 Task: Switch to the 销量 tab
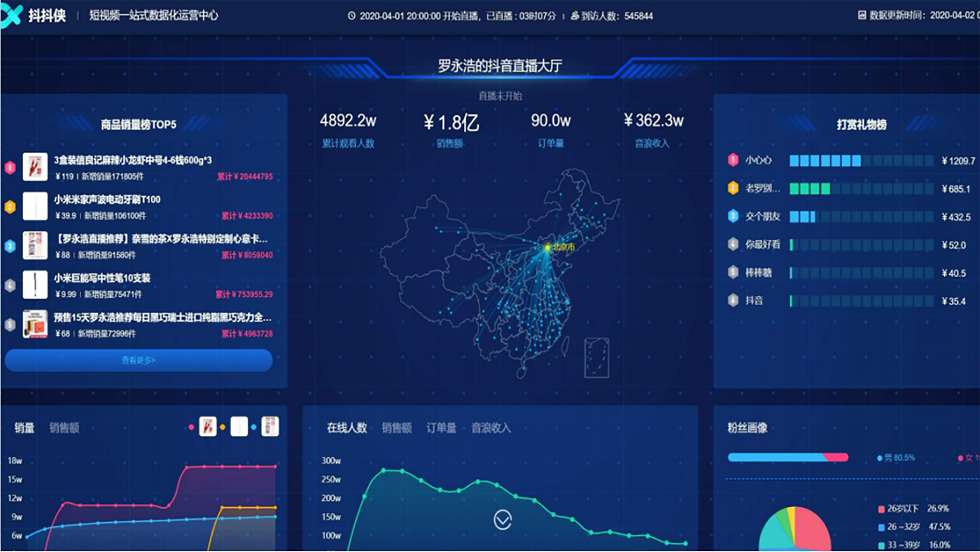point(24,428)
